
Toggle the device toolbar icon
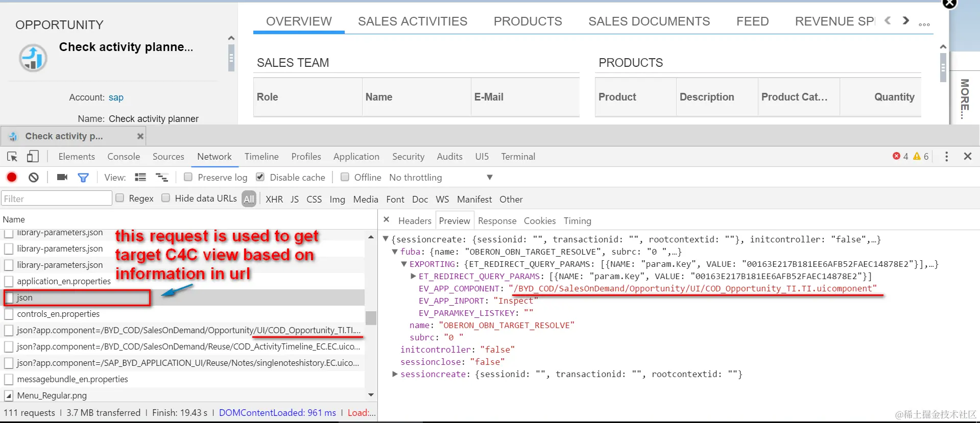click(33, 157)
